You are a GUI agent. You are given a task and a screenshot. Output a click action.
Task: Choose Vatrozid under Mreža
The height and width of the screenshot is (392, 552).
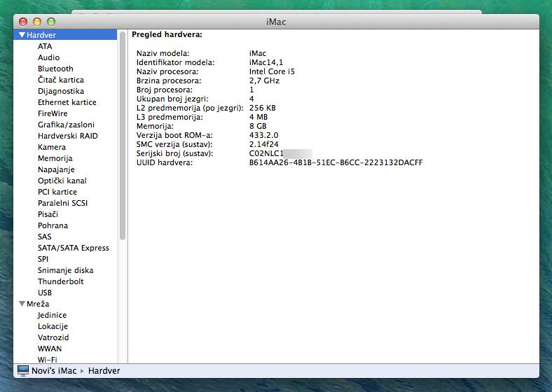click(54, 337)
